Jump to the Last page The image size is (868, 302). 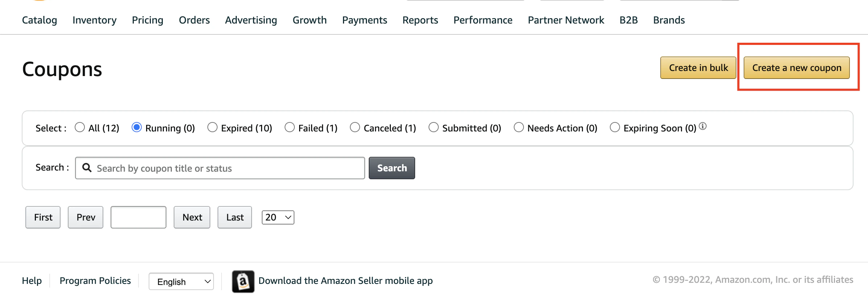[235, 217]
